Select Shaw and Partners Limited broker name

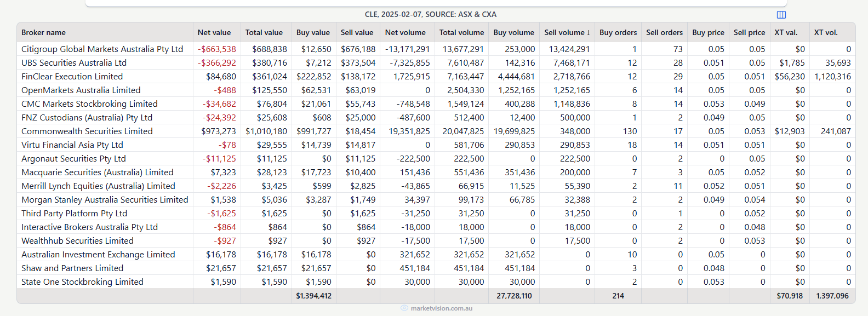[72, 268]
